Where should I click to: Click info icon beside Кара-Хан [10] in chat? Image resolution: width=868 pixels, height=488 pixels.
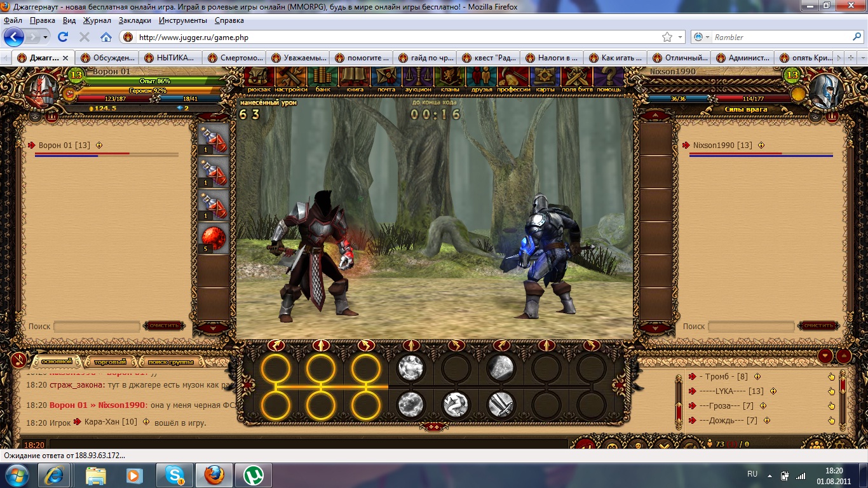click(146, 421)
